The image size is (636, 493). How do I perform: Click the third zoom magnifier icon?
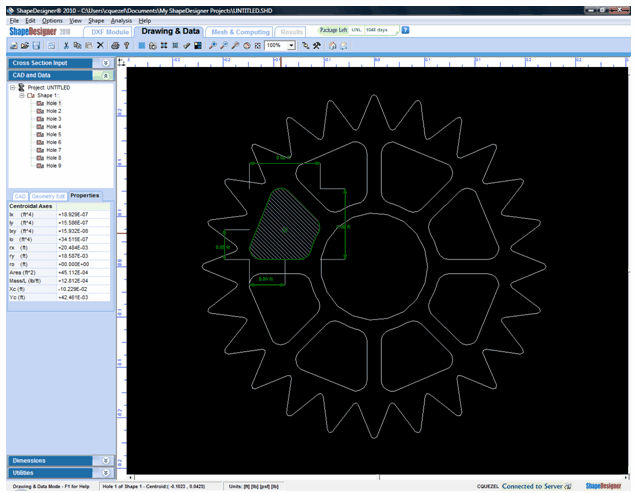click(235, 46)
